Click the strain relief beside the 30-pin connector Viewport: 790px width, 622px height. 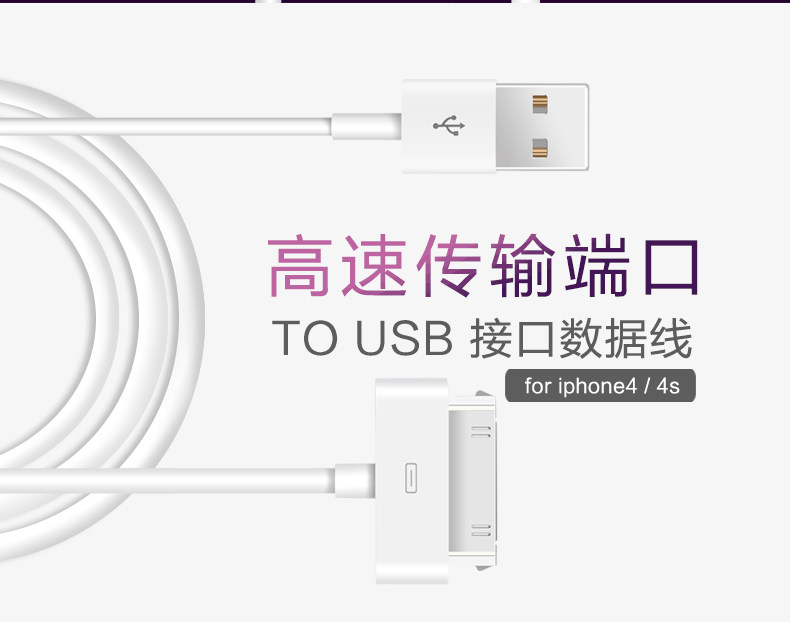(x=355, y=480)
